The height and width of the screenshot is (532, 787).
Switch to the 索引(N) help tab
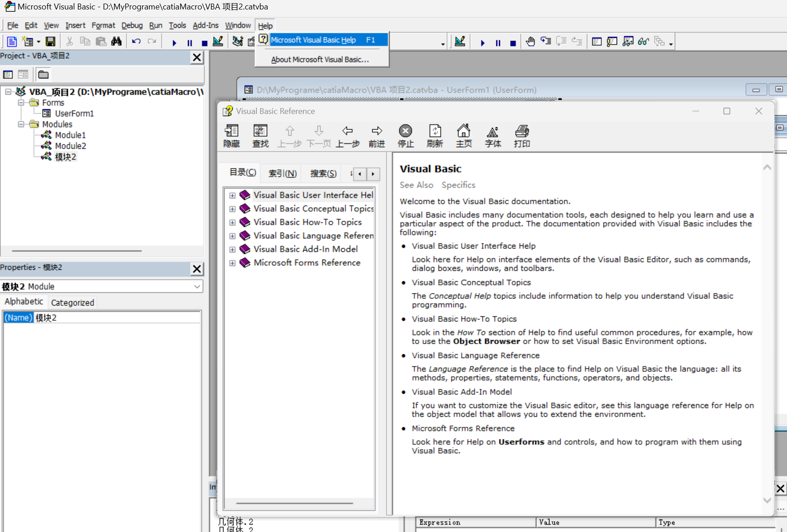pyautogui.click(x=283, y=173)
